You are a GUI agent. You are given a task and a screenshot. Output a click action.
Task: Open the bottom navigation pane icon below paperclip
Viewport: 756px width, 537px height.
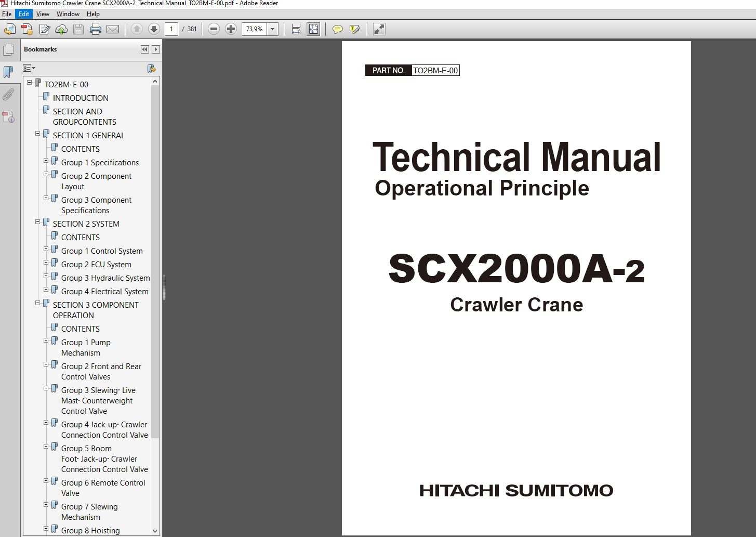click(9, 116)
